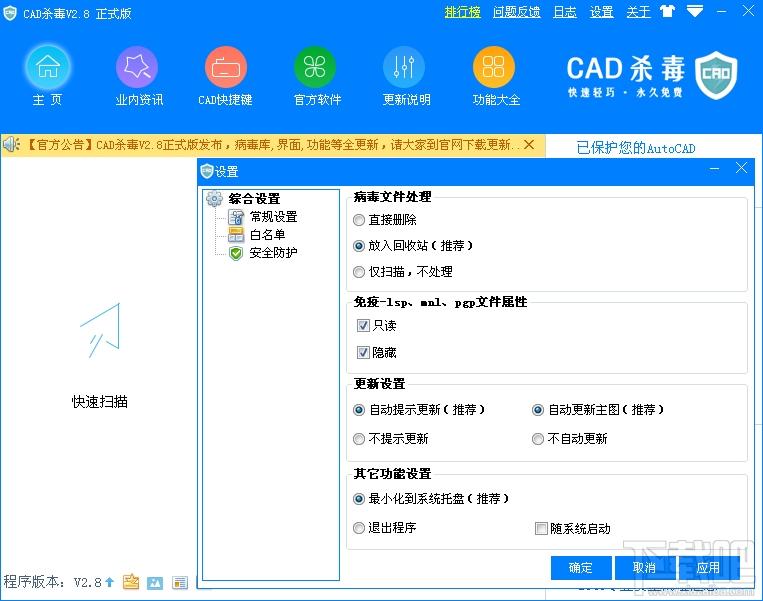The image size is (763, 601).
Task: Open the 排行榜 link in title bar
Action: [x=462, y=11]
